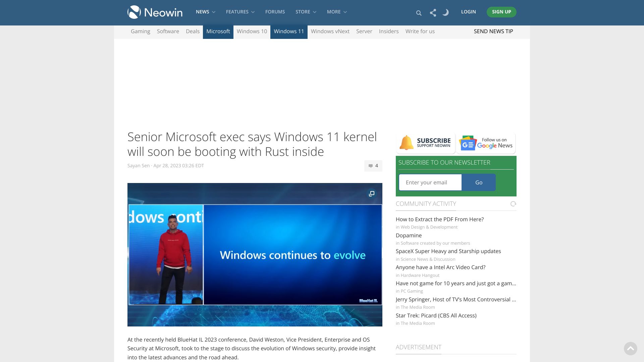Expand the MORE dropdown menu
The width and height of the screenshot is (644, 362).
337,12
